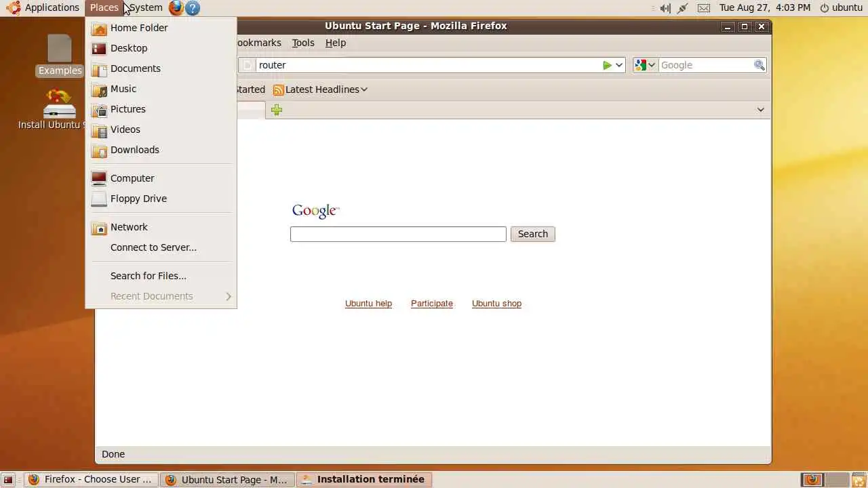Follow the Ubuntu help link
Image resolution: width=868 pixels, height=488 pixels.
coord(368,304)
